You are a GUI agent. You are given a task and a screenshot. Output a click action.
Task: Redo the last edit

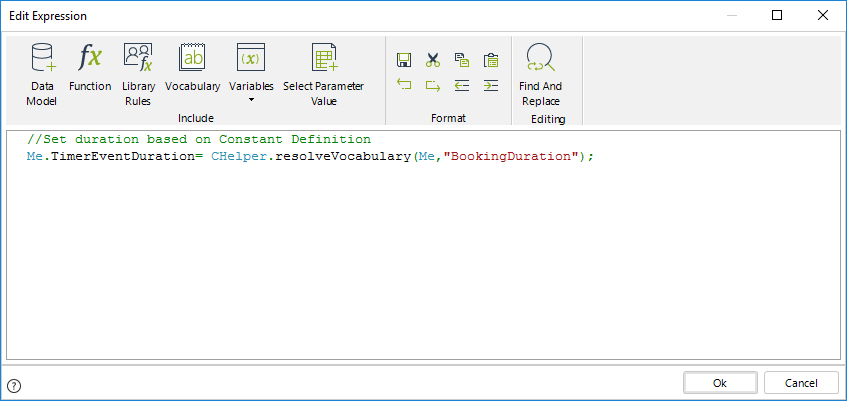click(433, 86)
